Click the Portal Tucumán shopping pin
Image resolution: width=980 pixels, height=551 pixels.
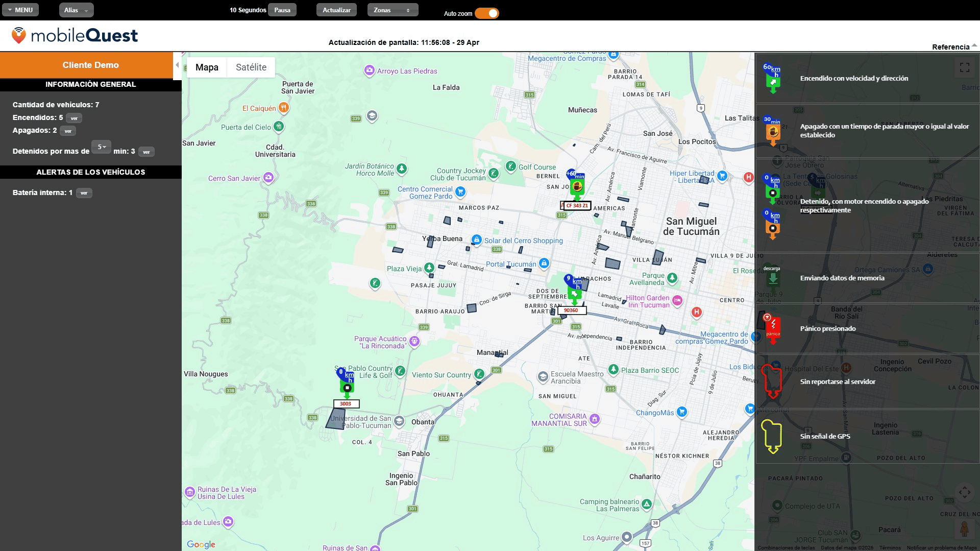point(544,263)
